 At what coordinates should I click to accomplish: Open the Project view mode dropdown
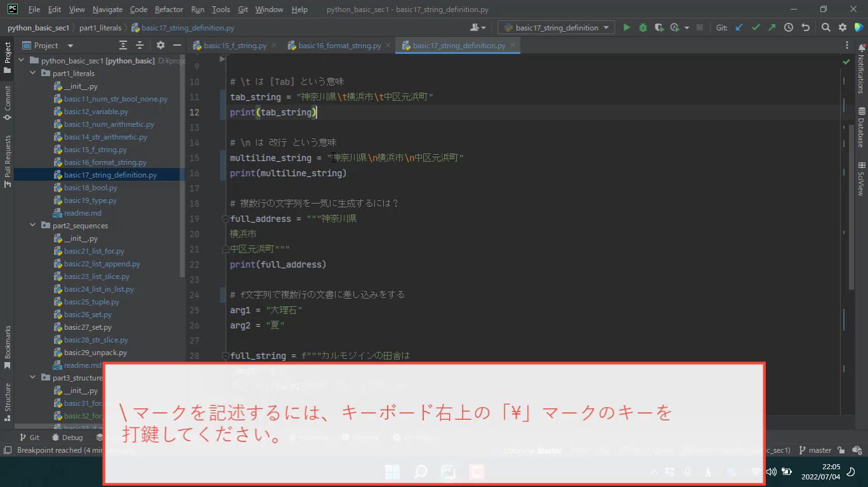(x=70, y=46)
